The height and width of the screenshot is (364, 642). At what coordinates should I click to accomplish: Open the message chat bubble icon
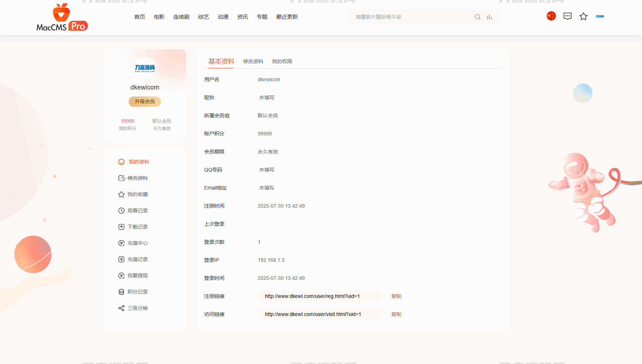pyautogui.click(x=567, y=16)
